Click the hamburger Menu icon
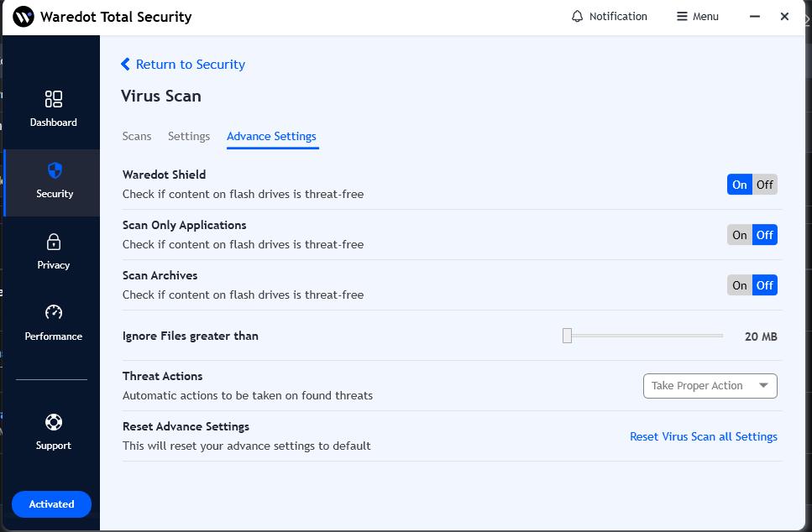Screen dimensions: 812x532 [x=682, y=17]
